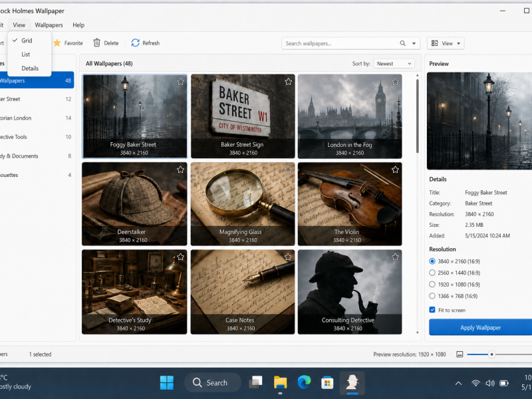The width and height of the screenshot is (532, 399).
Task: Select the Foggy Baker Street thumbnail
Action: point(134,116)
